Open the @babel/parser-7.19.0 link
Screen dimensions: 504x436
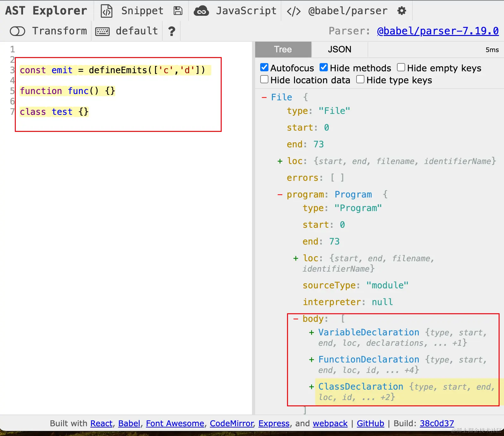click(x=438, y=31)
